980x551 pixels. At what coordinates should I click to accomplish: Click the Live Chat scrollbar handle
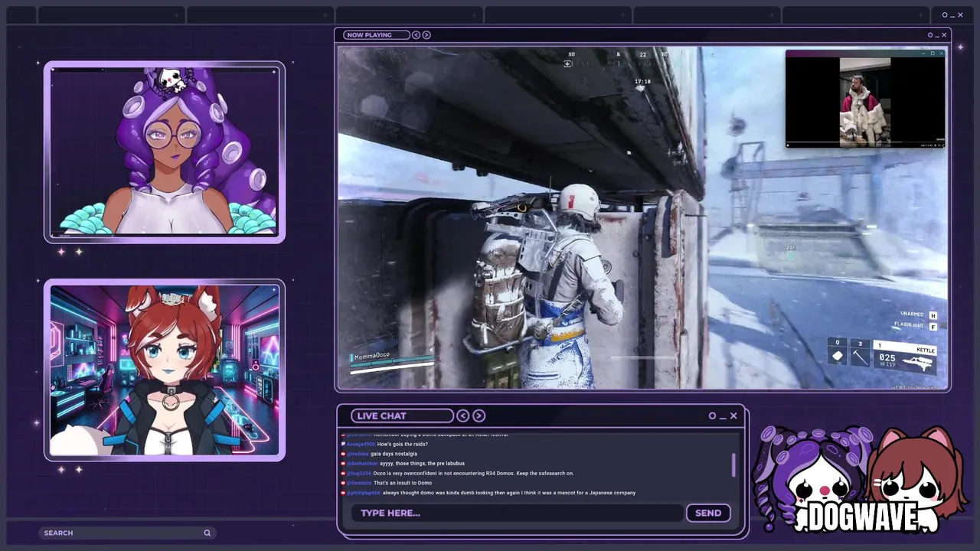(x=733, y=465)
